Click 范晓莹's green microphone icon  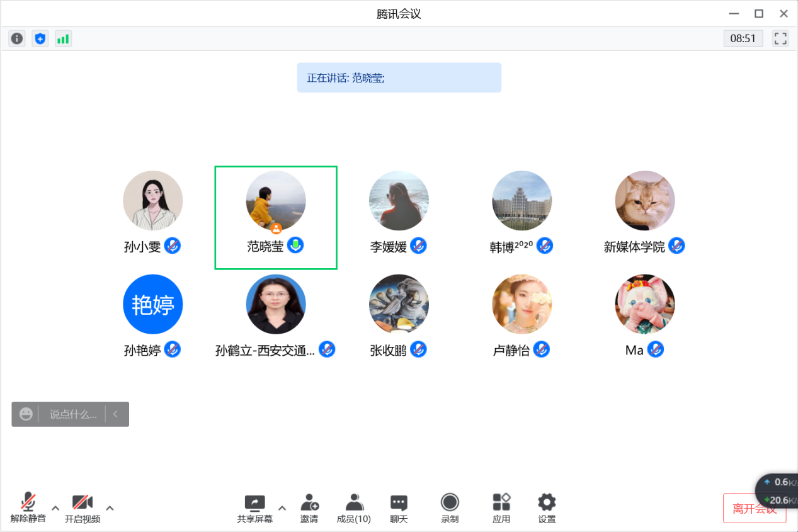click(295, 246)
